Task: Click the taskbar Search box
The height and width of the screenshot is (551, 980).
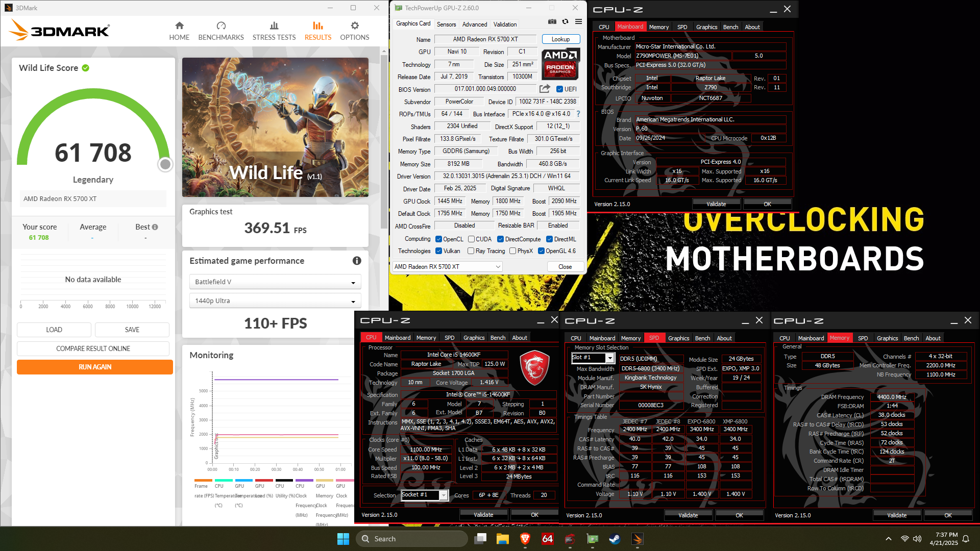Action: coord(412,539)
